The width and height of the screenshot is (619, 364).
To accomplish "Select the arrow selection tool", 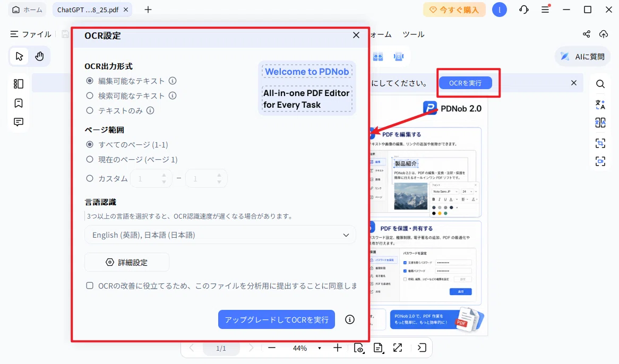I will [x=19, y=56].
